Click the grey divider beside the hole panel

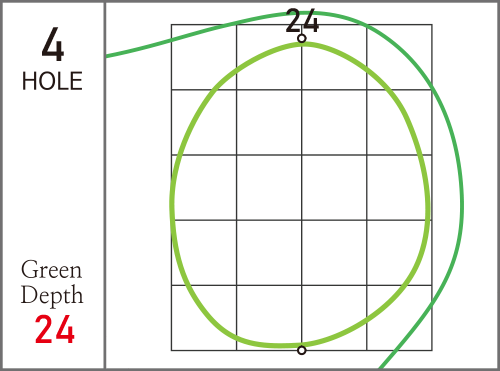105,185
